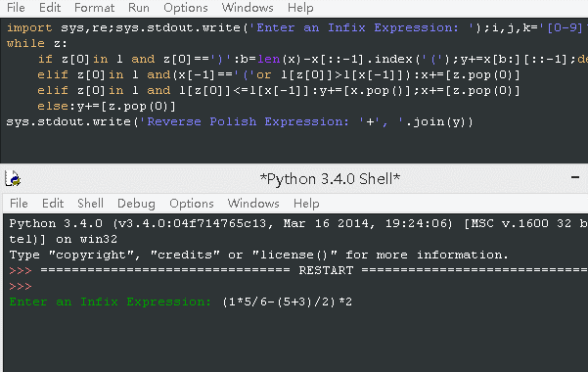Open the Shell window Help menu
588x372 pixels.
pos(306,203)
